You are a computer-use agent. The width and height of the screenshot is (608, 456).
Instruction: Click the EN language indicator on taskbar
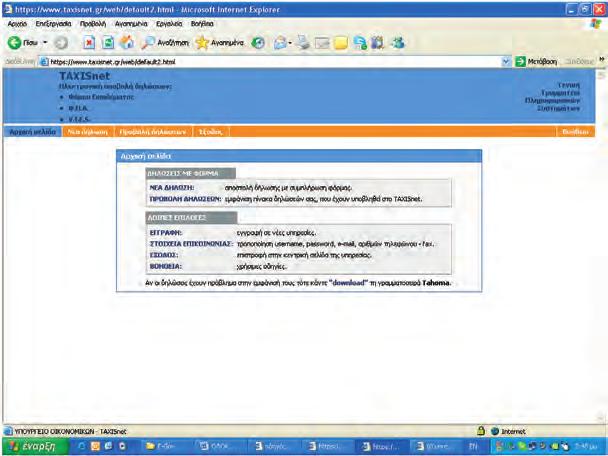(473, 447)
